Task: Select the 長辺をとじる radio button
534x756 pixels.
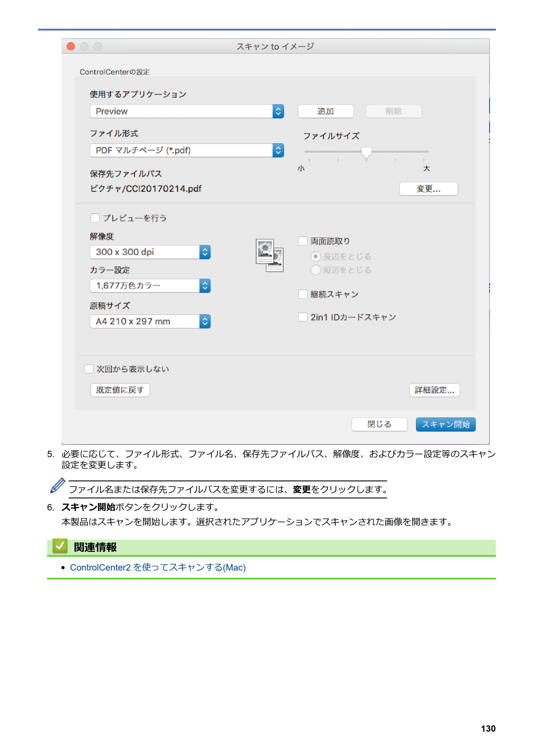Action: pos(315,256)
